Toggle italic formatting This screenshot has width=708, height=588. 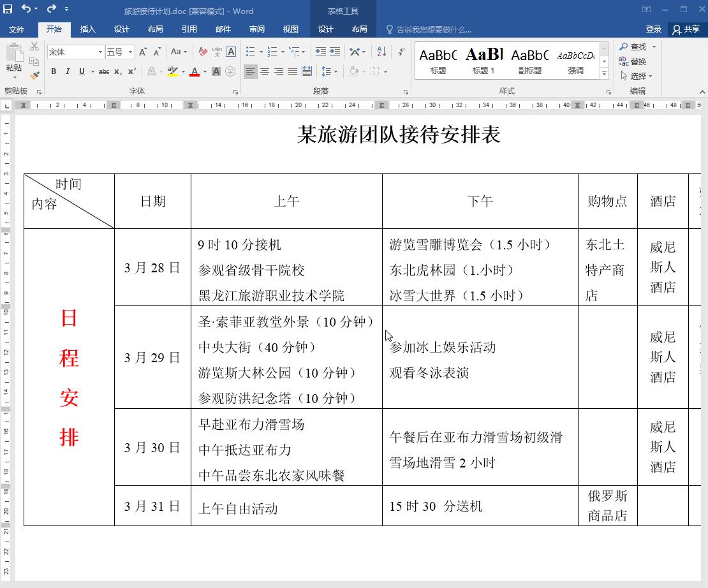(x=68, y=71)
